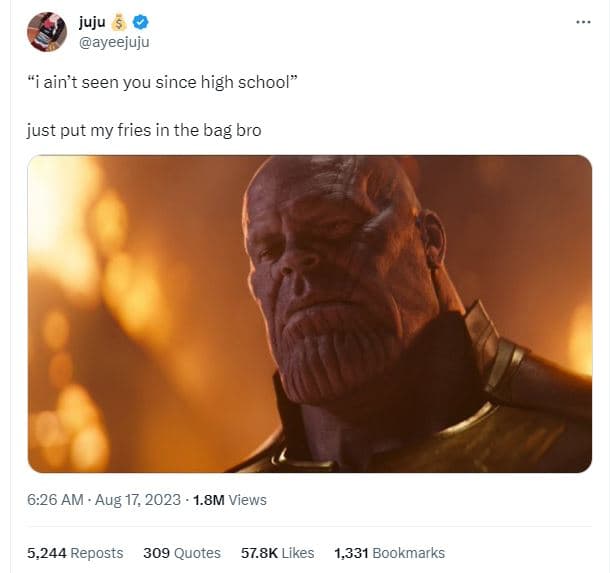Show the 5,244 Reposts list
610x573 pixels.
(x=76, y=553)
